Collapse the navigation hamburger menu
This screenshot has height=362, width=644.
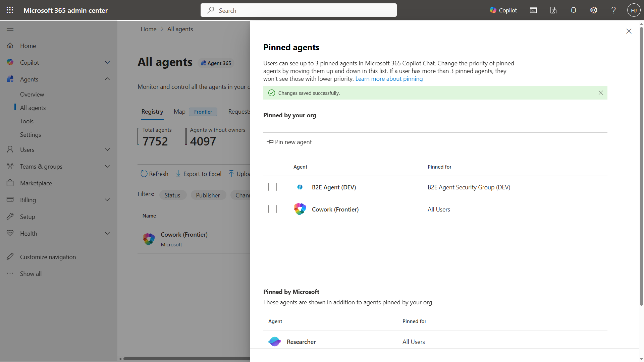pos(10,29)
